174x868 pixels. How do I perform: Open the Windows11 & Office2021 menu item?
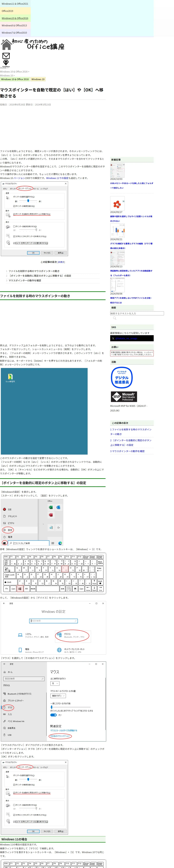(x=15, y=4)
